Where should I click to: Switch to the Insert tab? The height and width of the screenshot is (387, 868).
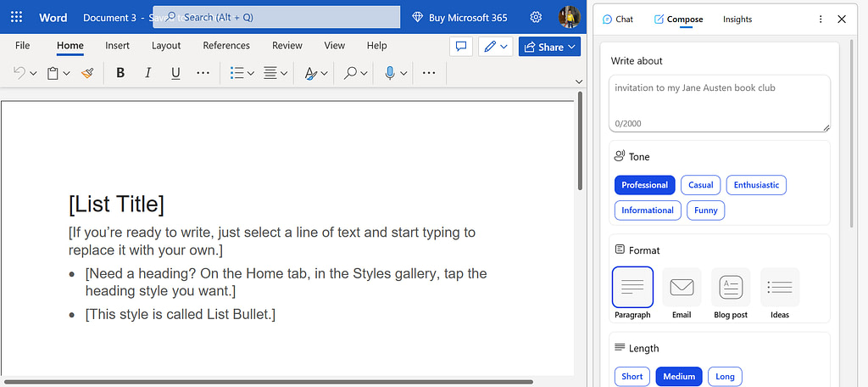click(x=117, y=46)
